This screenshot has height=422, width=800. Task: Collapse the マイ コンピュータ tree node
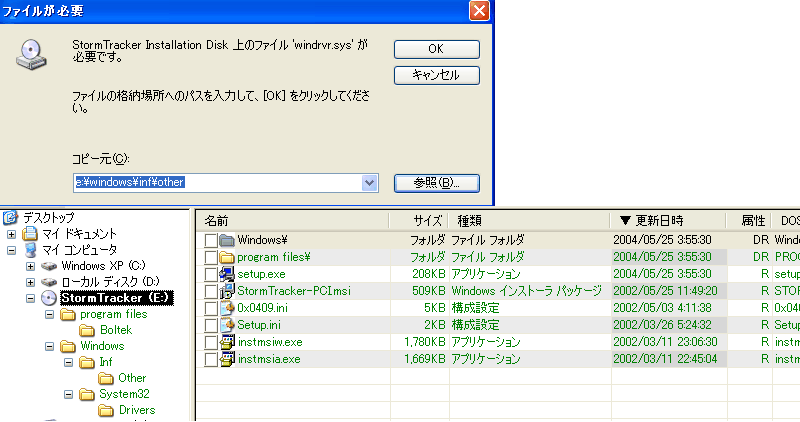click(11, 251)
